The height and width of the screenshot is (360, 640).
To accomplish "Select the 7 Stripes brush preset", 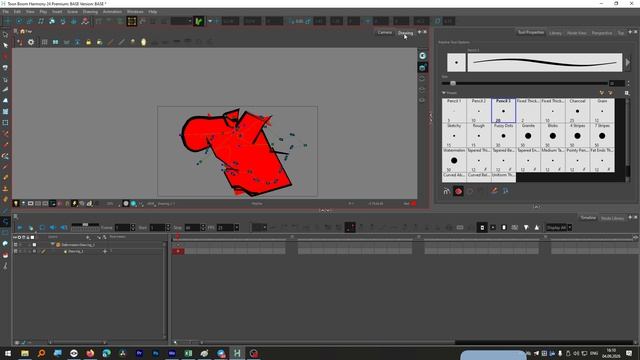I will pyautogui.click(x=602, y=135).
